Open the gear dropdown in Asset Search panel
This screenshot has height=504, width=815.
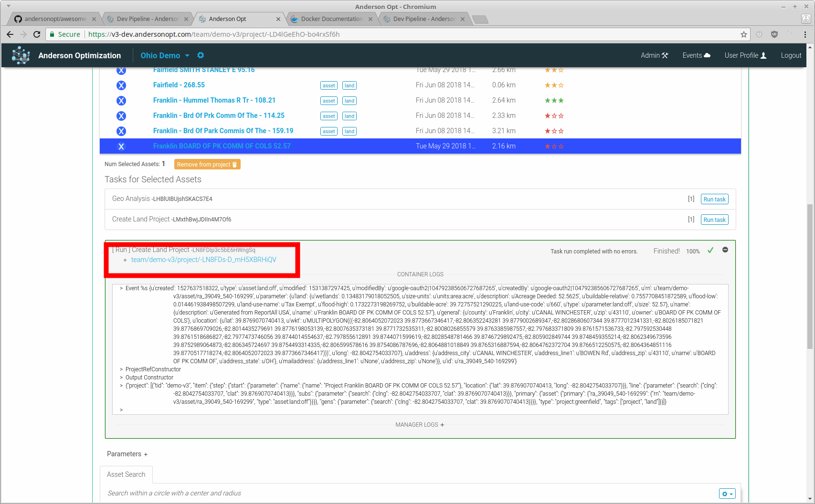727,494
